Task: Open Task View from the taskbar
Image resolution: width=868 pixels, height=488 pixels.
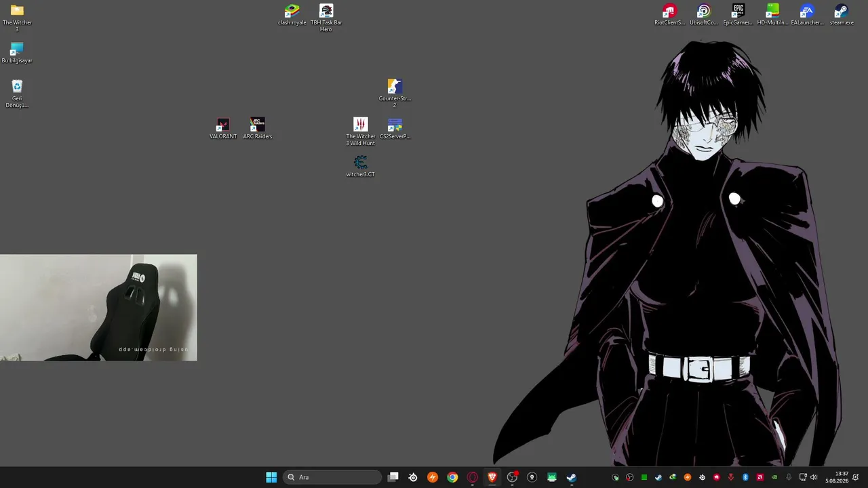Action: click(393, 477)
